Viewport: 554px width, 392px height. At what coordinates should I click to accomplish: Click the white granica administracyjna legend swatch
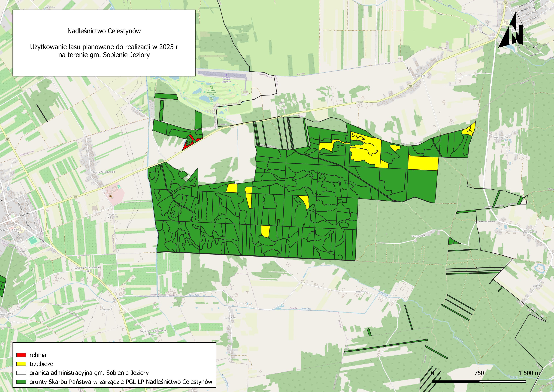21,373
